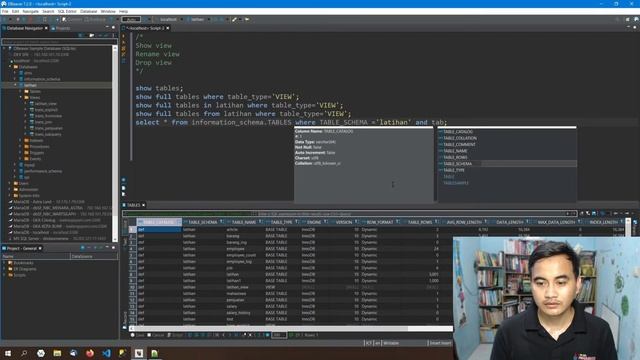Viewport: 640px width, 360px height.
Task: Collapse the latihan database node
Action: (15, 85)
